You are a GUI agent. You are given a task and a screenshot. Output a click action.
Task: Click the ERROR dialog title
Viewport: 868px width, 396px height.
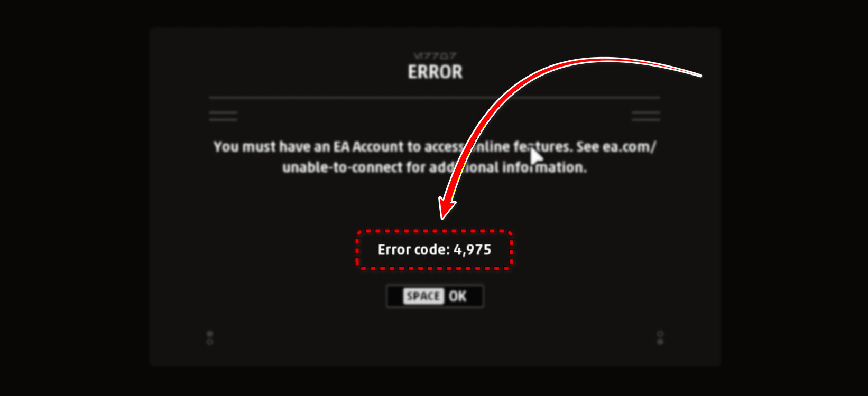[x=435, y=72]
